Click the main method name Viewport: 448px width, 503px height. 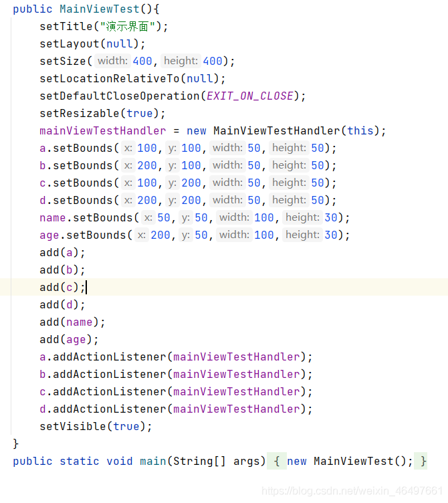(153, 461)
